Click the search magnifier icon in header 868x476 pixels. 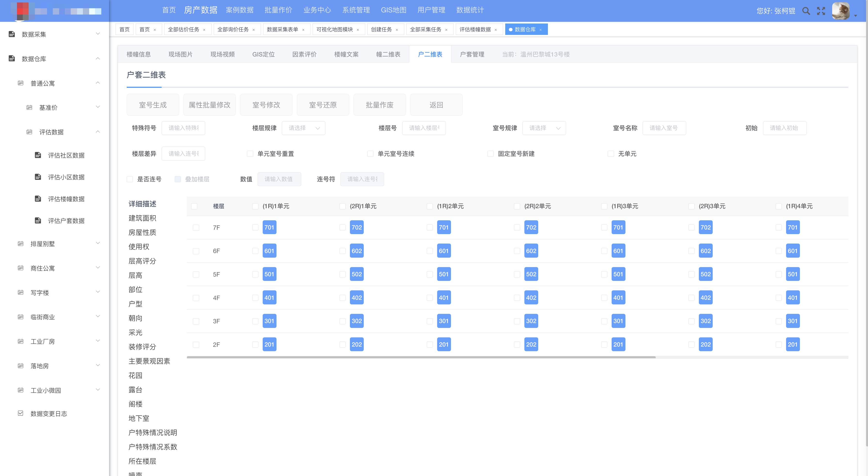point(806,11)
